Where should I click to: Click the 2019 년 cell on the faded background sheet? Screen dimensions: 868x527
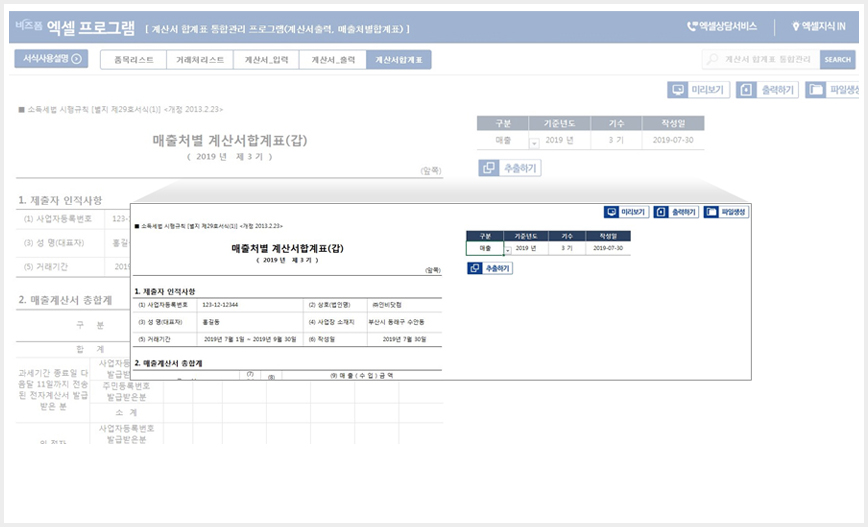[x=559, y=140]
